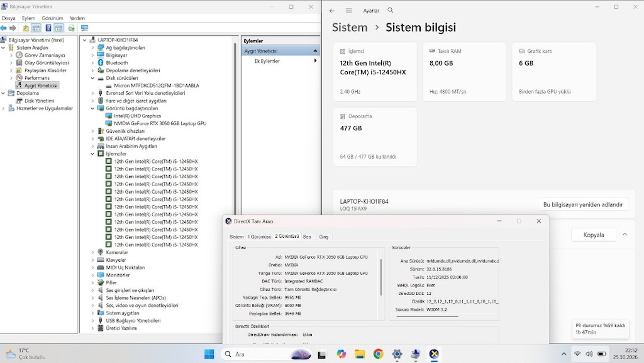Click the Wi-Fi icon in system tray
Image resolution: width=644 pixels, height=363 pixels.
[x=577, y=354]
